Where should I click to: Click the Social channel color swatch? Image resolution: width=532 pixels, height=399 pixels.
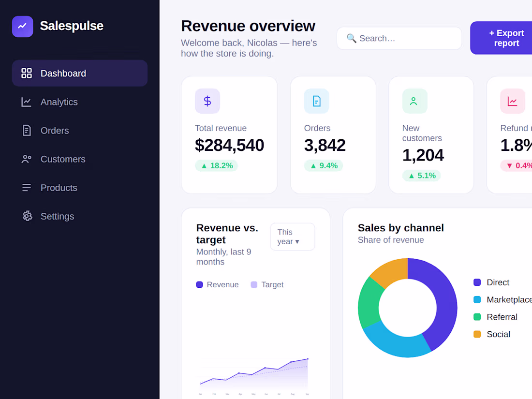[x=477, y=334]
